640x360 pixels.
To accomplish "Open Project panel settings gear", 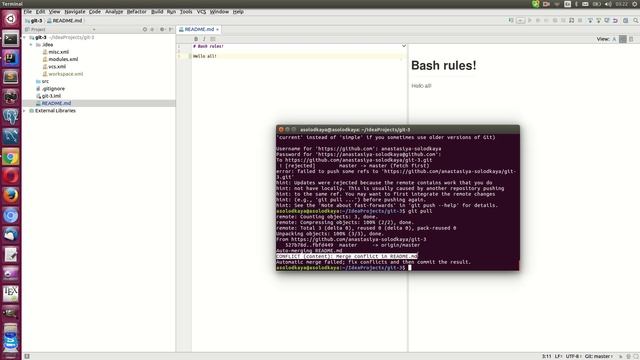I will [x=162, y=29].
